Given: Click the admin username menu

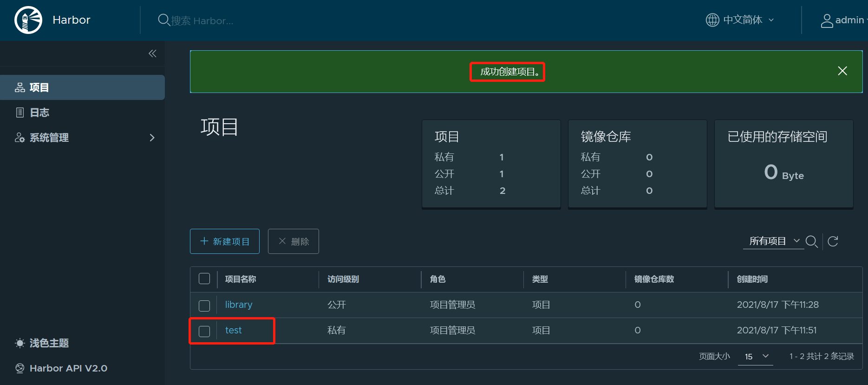Looking at the screenshot, I should [849, 20].
